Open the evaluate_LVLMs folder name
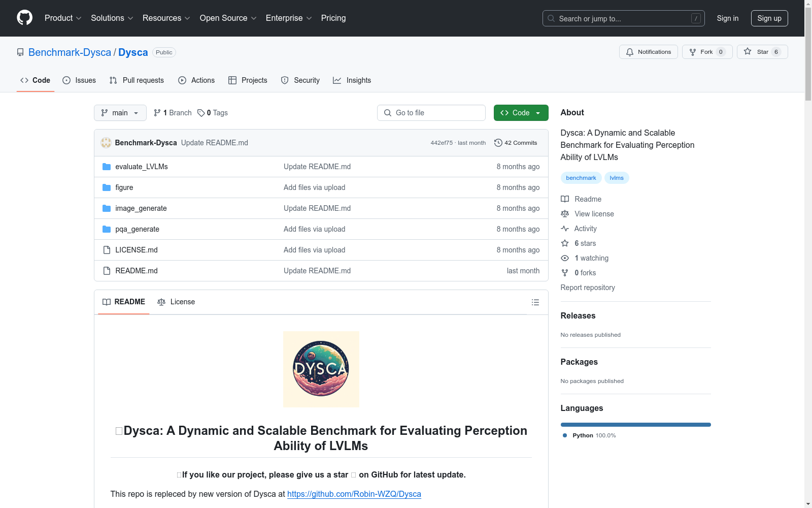The height and width of the screenshot is (508, 812). point(142,167)
